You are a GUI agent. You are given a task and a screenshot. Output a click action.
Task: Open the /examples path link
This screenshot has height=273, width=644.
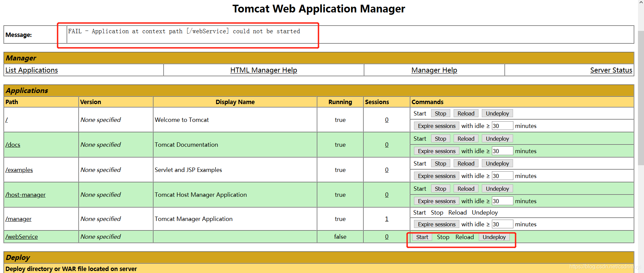pos(19,170)
